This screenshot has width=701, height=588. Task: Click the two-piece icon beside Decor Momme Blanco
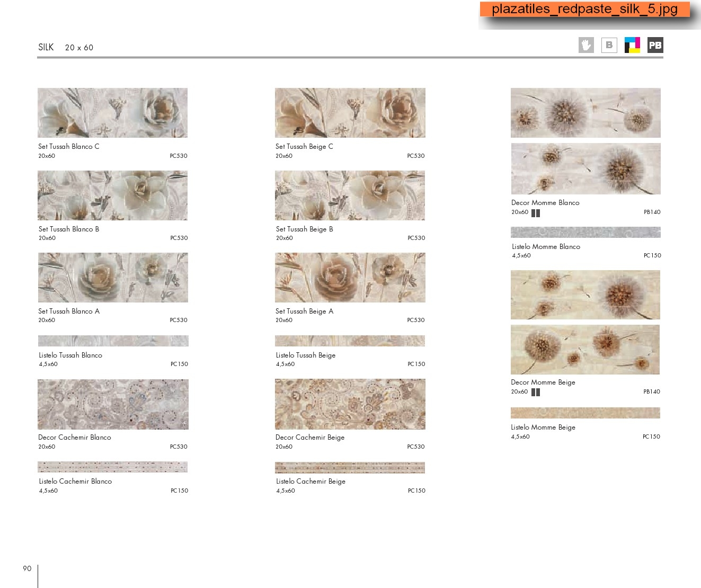[536, 213]
